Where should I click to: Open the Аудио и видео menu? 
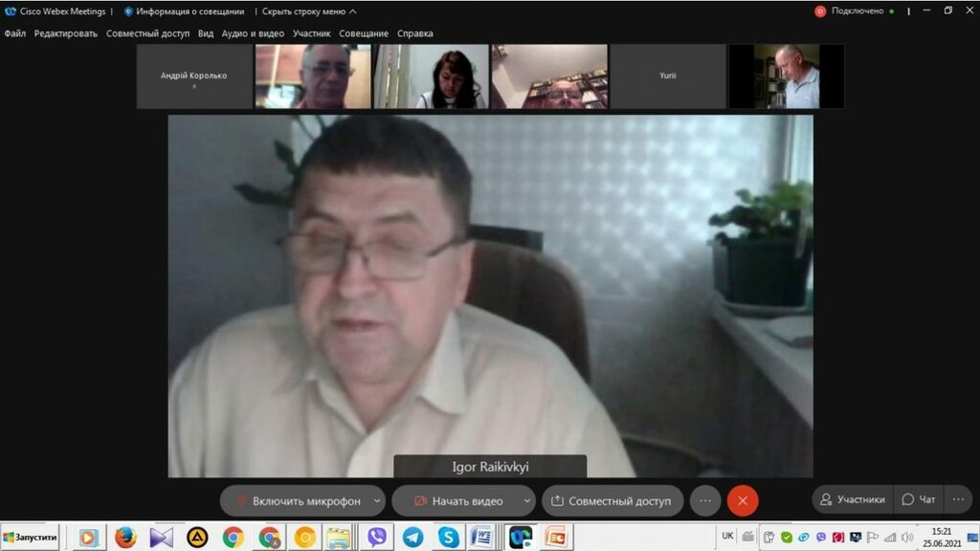pos(253,33)
